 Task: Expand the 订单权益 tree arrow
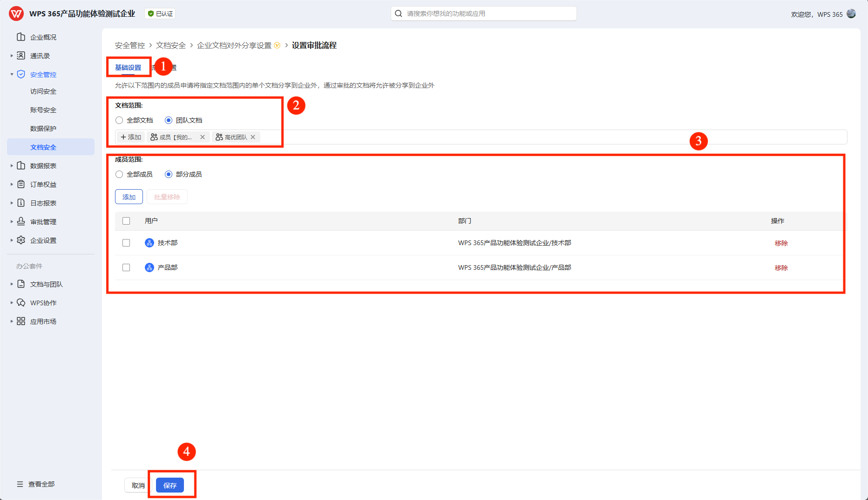click(x=12, y=184)
